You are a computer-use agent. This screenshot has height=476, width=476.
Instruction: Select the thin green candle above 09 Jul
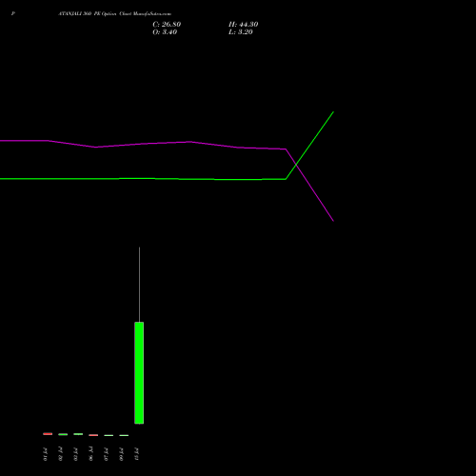[124, 435]
